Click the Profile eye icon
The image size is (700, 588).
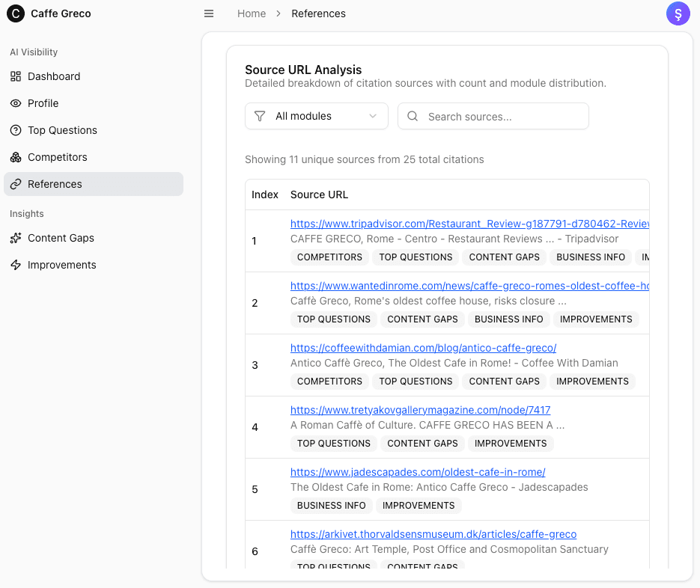pos(16,103)
